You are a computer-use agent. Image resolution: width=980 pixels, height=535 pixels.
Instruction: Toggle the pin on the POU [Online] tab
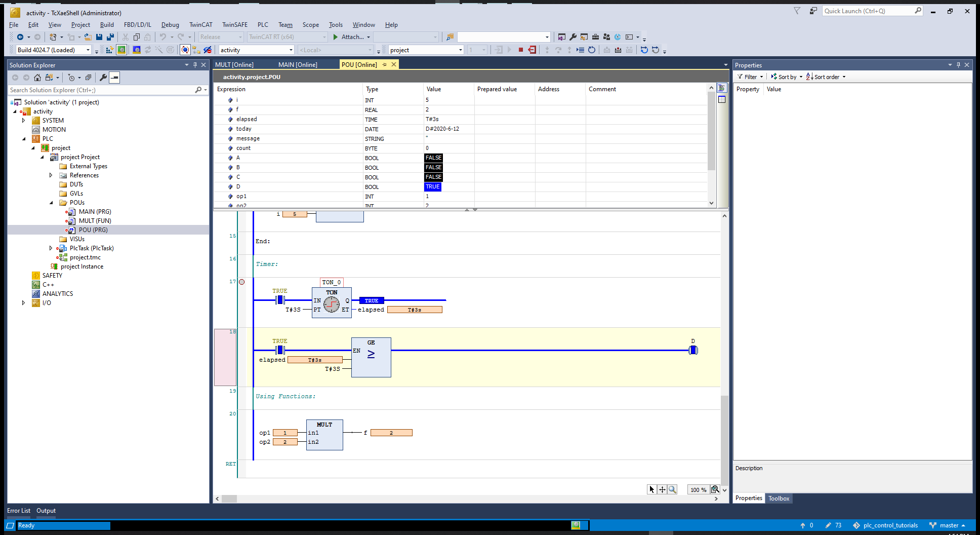tap(385, 65)
